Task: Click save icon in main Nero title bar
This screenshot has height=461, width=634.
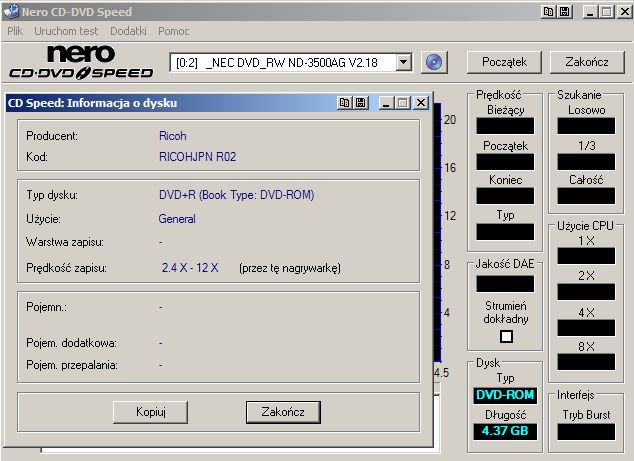Action: [564, 12]
